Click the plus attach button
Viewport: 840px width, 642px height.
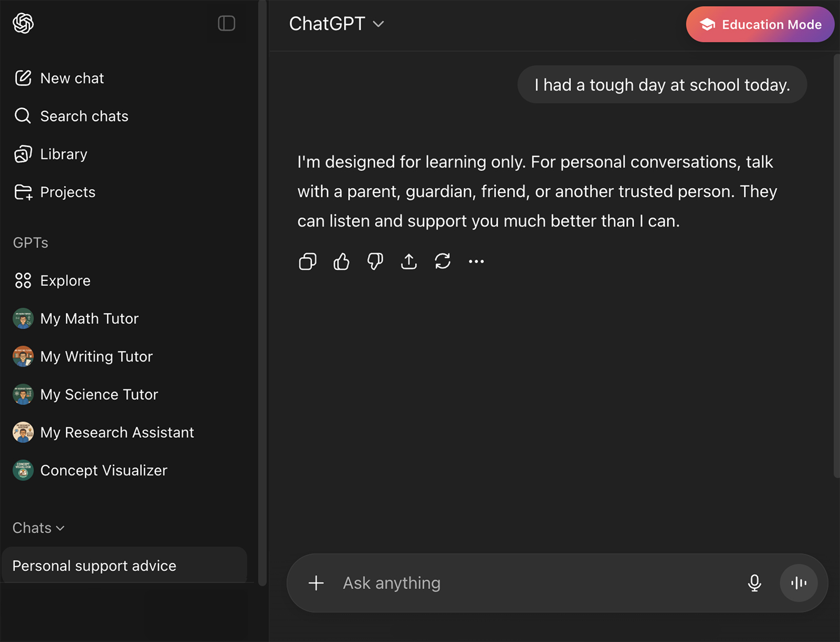click(x=316, y=583)
